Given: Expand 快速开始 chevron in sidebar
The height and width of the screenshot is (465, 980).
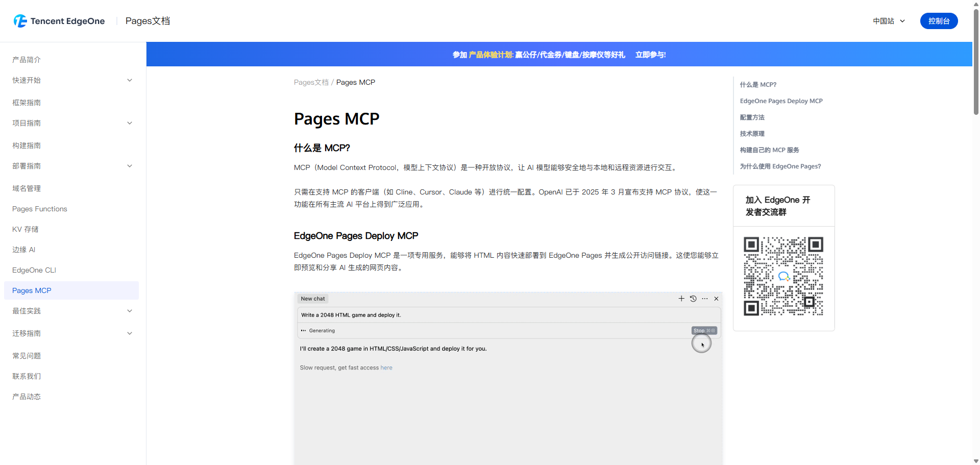Looking at the screenshot, I should pyautogui.click(x=130, y=80).
